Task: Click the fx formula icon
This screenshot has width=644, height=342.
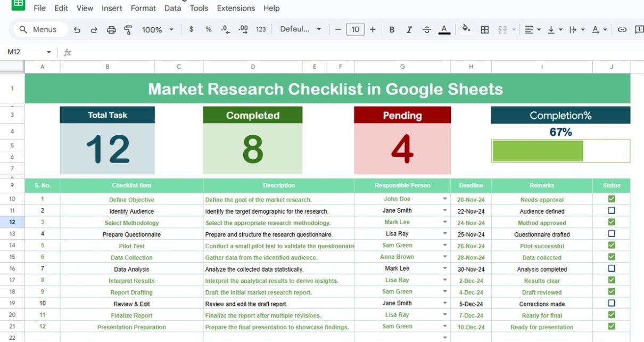Action: (68, 52)
